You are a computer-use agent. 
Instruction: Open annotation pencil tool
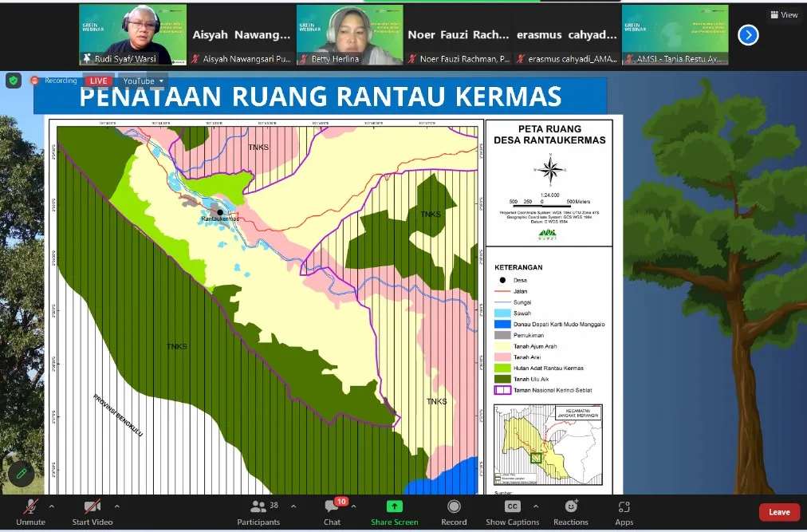pyautogui.click(x=21, y=474)
